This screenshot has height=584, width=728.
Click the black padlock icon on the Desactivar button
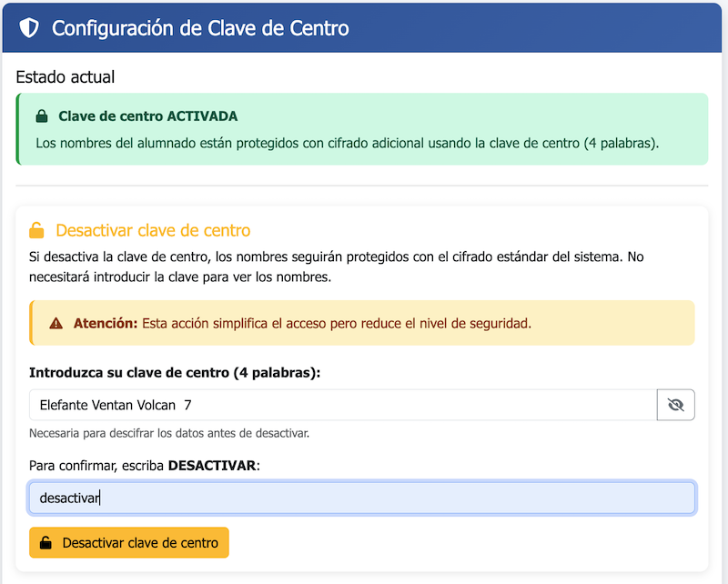[x=45, y=543]
